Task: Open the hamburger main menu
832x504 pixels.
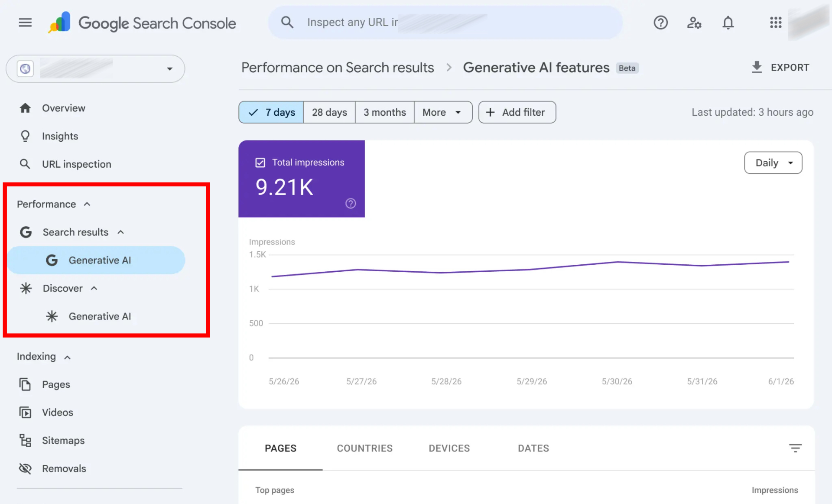Action: click(25, 23)
